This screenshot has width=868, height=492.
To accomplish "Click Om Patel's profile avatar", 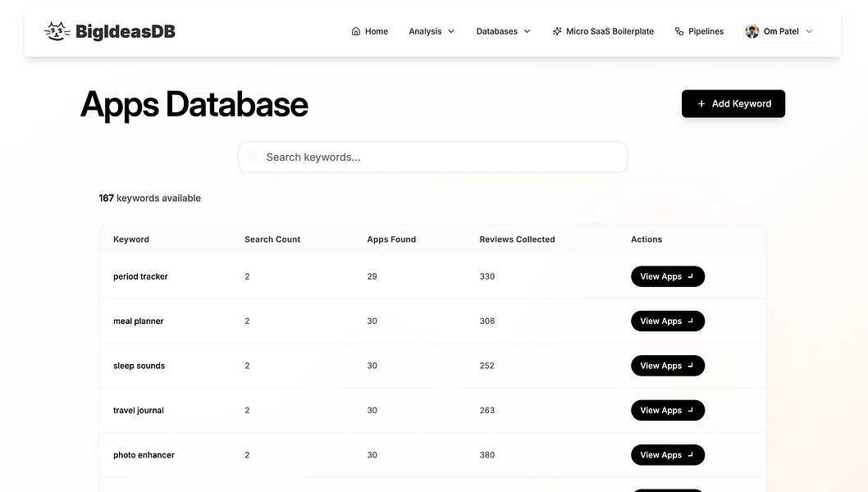I will tap(752, 32).
